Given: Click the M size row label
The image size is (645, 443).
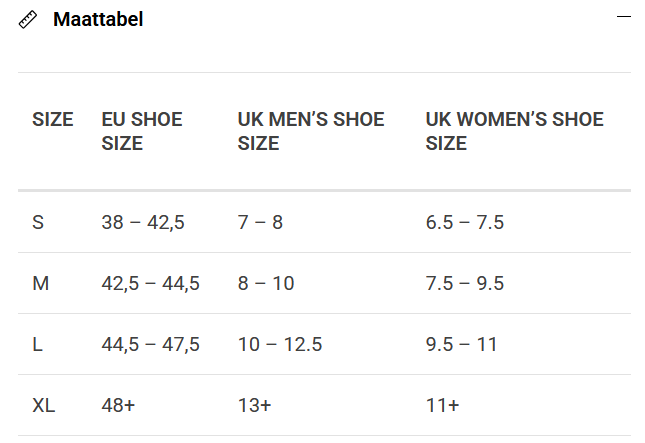Looking at the screenshot, I should [40, 283].
